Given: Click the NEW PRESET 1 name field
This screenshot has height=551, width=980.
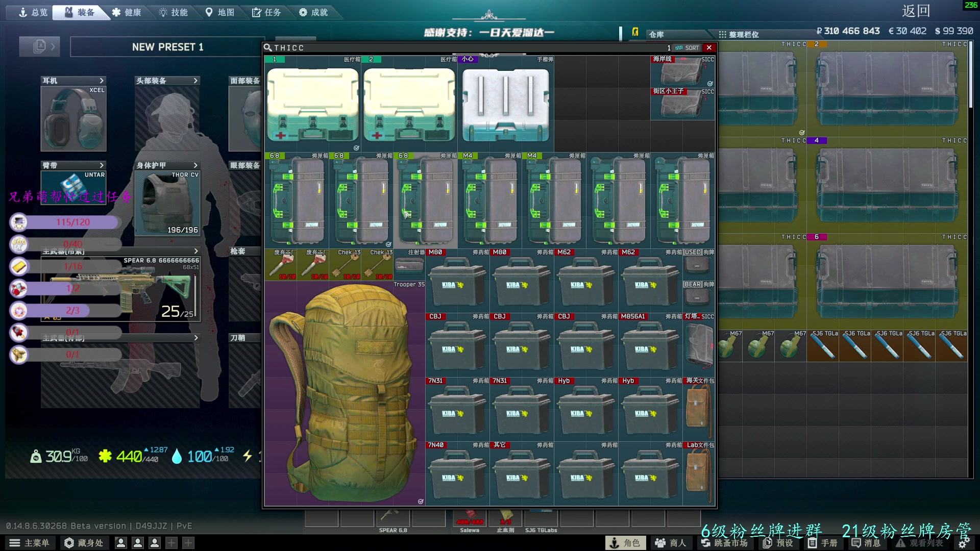Looking at the screenshot, I should pos(167,47).
